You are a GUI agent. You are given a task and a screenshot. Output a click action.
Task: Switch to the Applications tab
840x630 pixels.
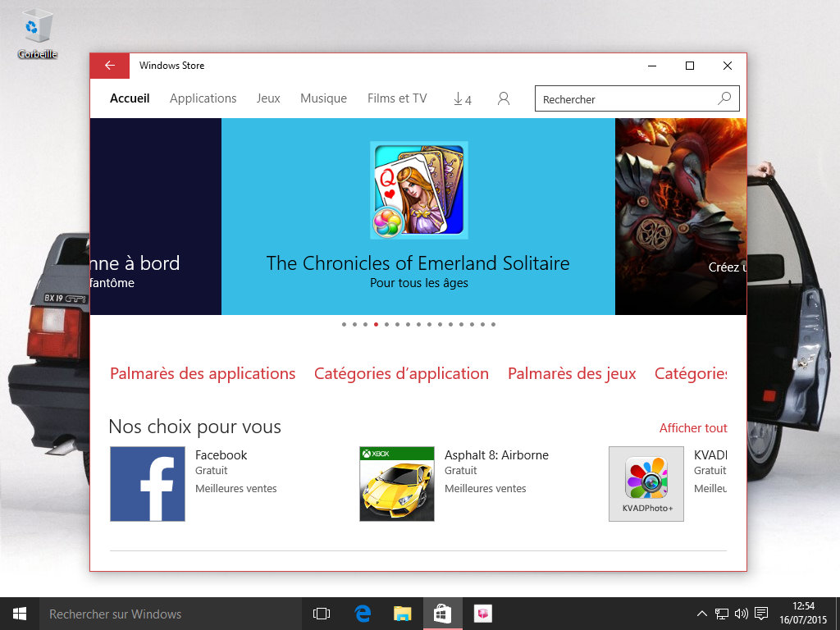coord(203,98)
